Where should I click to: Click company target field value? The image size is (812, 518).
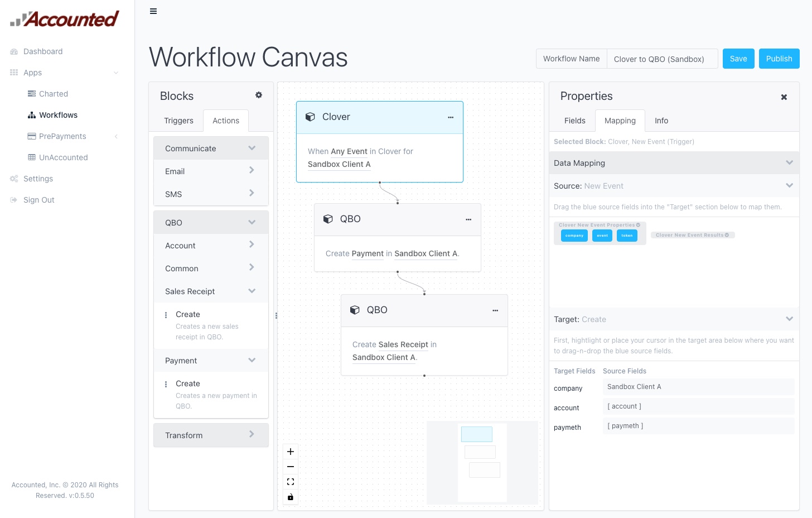click(x=699, y=387)
